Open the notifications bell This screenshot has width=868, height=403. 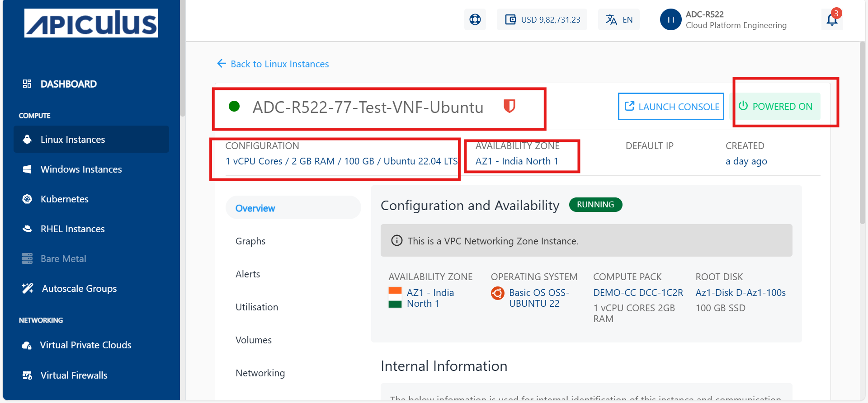point(832,19)
